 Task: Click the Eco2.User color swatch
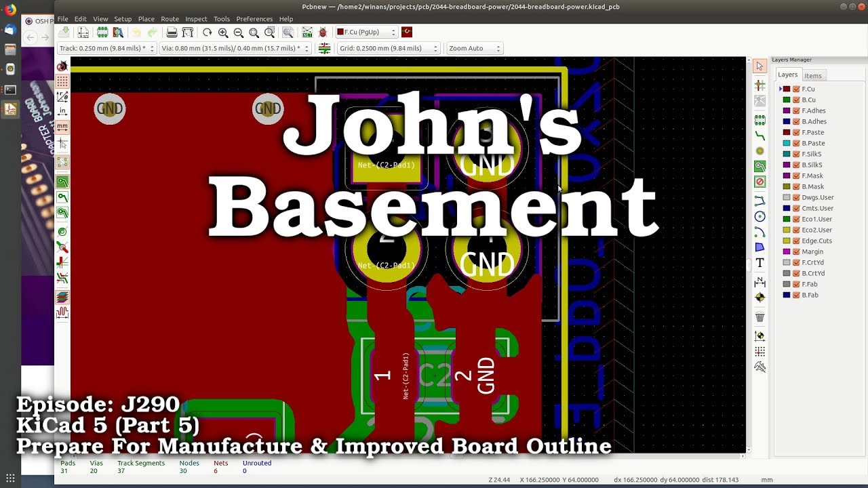787,230
